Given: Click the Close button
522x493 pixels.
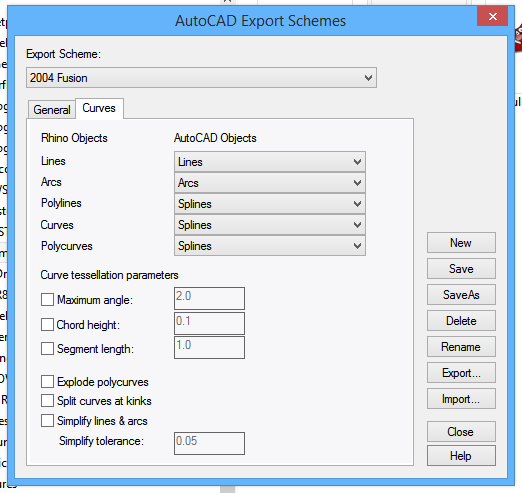Looking at the screenshot, I should click(x=461, y=432).
